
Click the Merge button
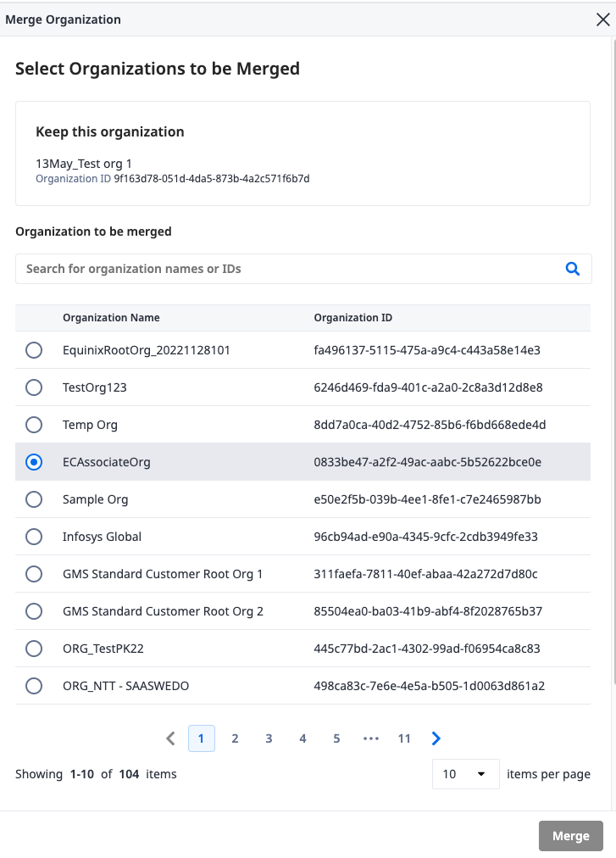pyautogui.click(x=570, y=836)
